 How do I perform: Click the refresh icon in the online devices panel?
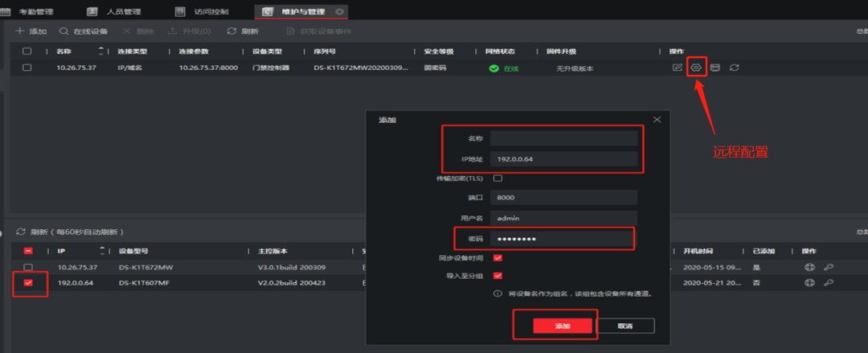point(21,232)
